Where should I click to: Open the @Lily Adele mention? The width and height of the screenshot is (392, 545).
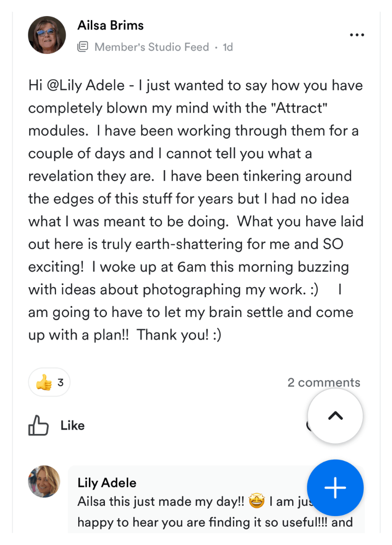point(85,85)
